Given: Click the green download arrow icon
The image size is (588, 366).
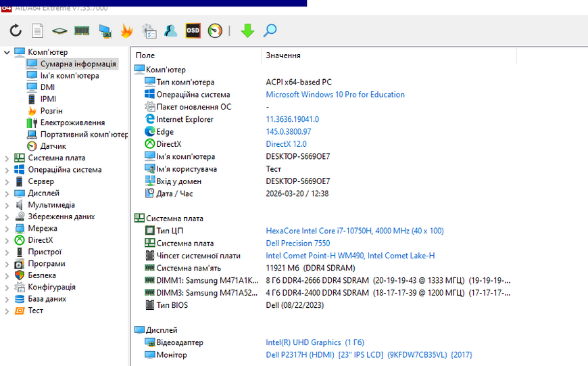Looking at the screenshot, I should (247, 30).
